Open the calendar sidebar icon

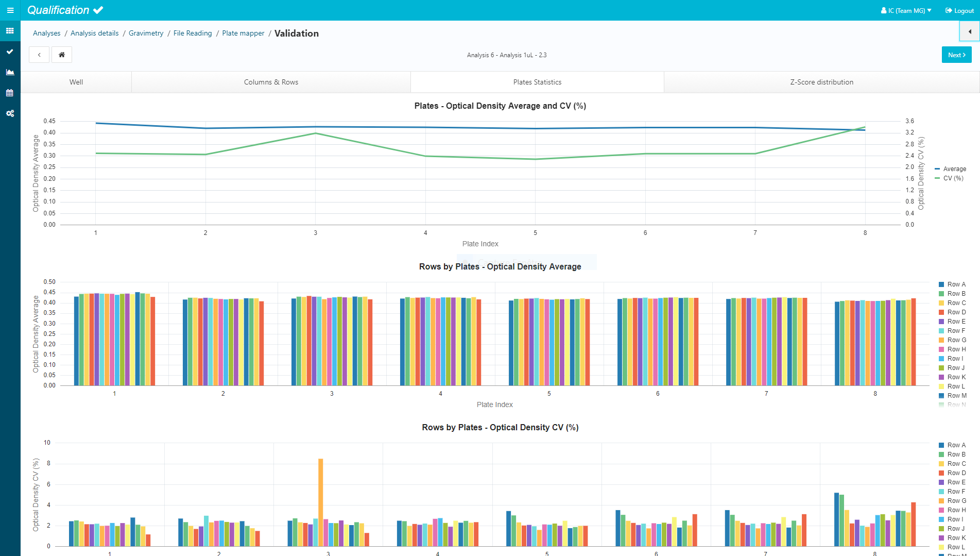[10, 93]
